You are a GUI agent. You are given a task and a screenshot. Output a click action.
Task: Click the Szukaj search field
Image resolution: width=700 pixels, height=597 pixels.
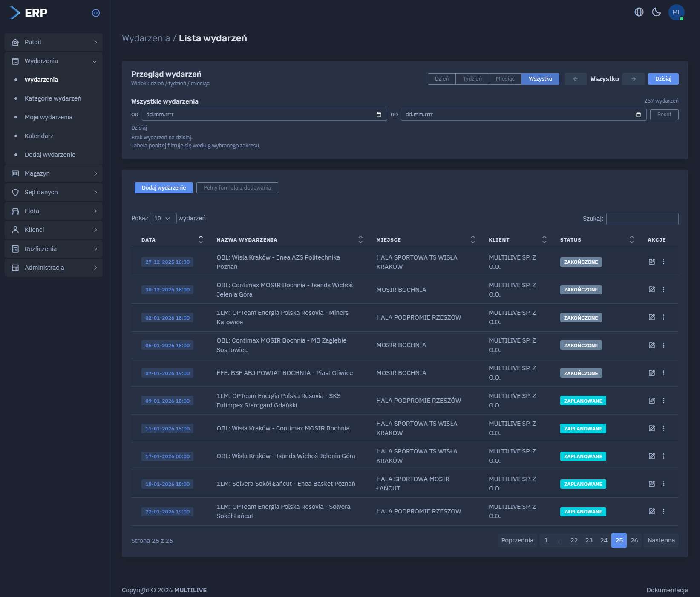642,219
